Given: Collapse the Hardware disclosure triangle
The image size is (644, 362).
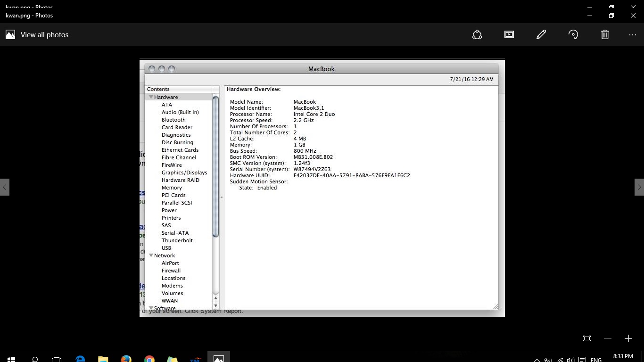Looking at the screenshot, I should coord(151,97).
